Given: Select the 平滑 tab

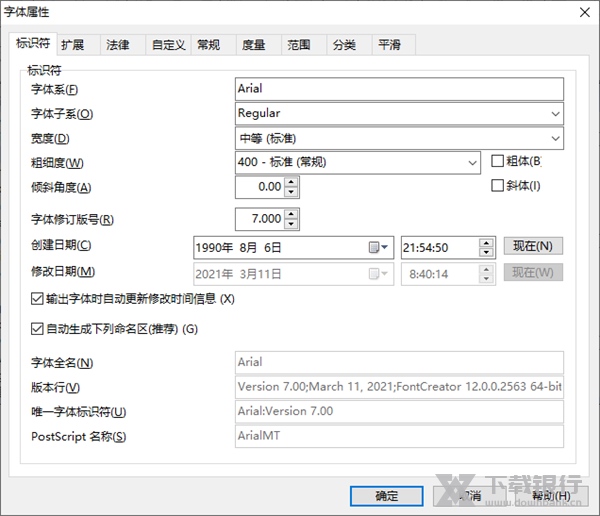Looking at the screenshot, I should [x=389, y=45].
